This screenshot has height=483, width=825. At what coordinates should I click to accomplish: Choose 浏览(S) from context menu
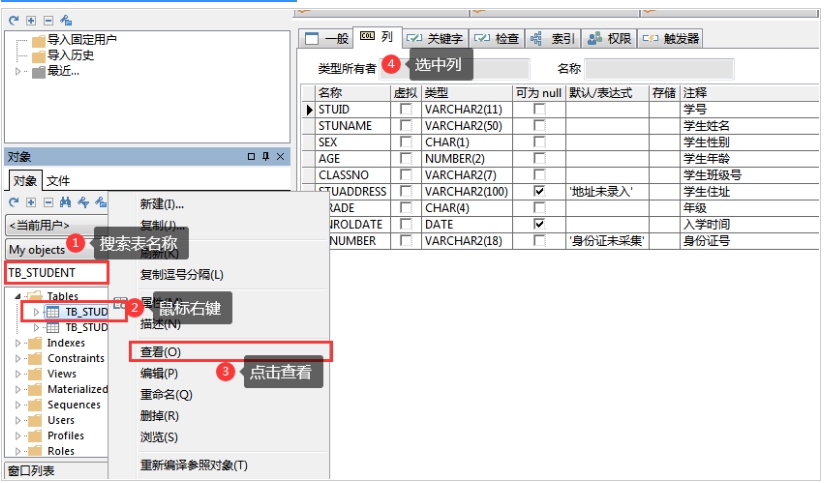point(159,437)
